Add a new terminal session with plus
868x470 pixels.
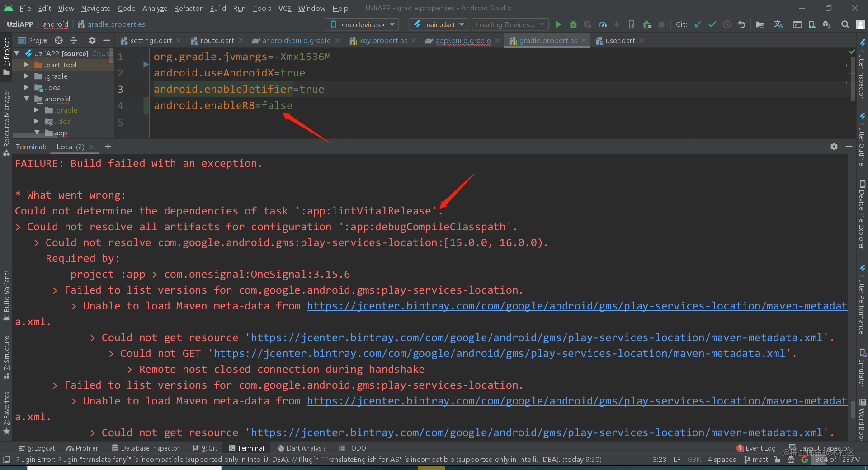[x=108, y=147]
